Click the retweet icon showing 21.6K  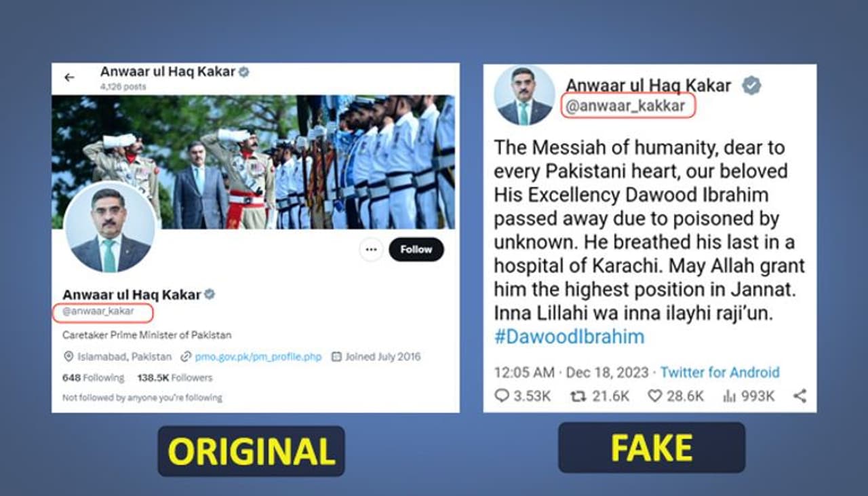coord(578,396)
